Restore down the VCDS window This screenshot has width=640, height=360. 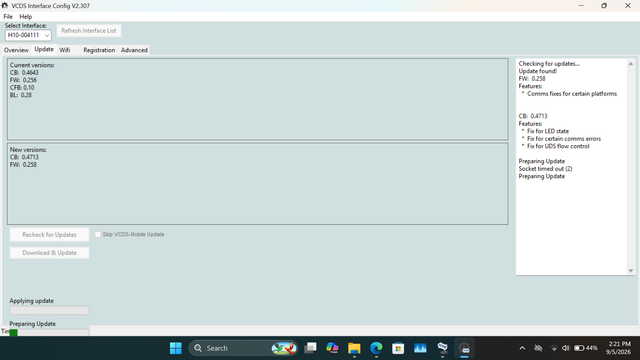(x=604, y=6)
